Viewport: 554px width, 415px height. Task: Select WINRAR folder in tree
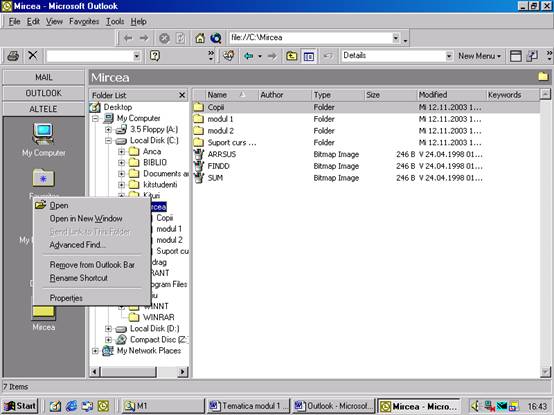click(x=158, y=317)
